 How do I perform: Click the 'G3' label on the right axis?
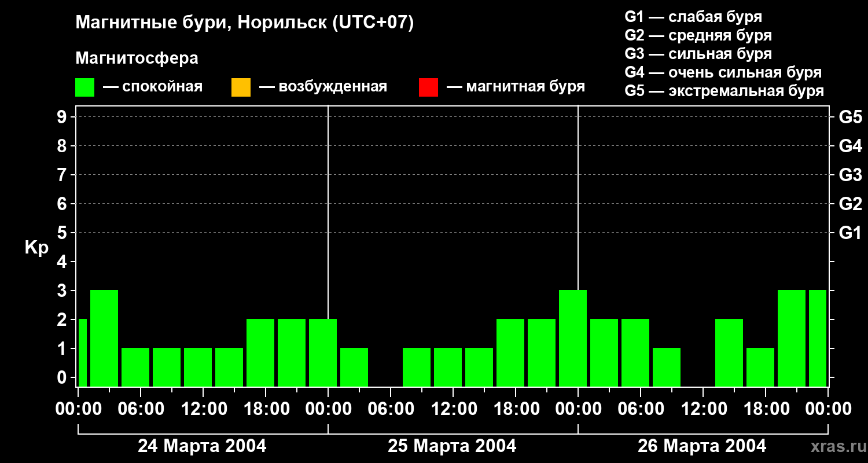click(850, 175)
